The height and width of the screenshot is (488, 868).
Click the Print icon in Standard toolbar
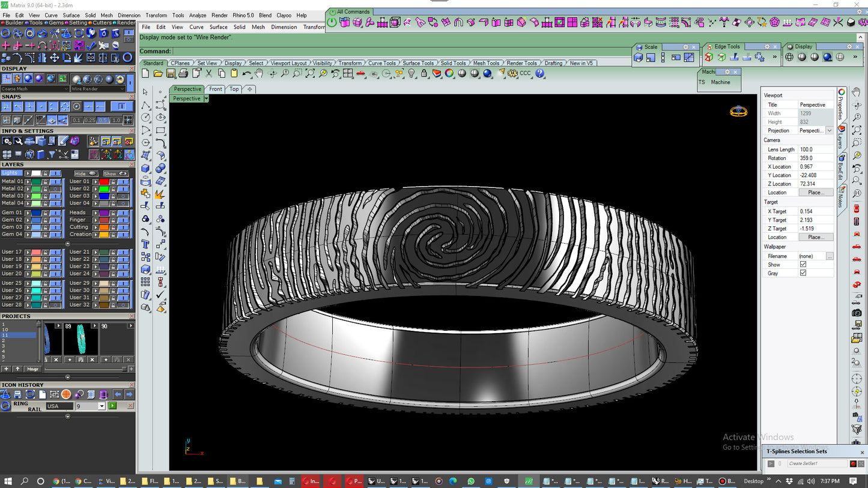pos(183,73)
